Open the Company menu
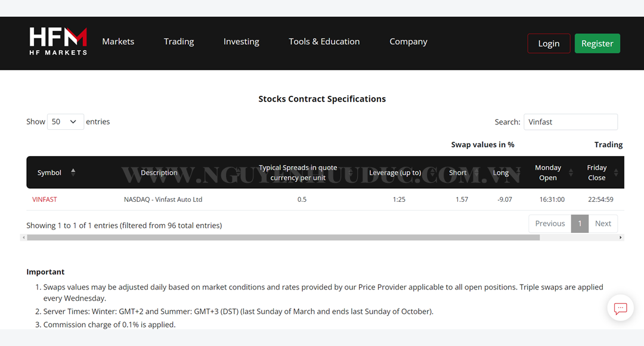 pos(408,42)
